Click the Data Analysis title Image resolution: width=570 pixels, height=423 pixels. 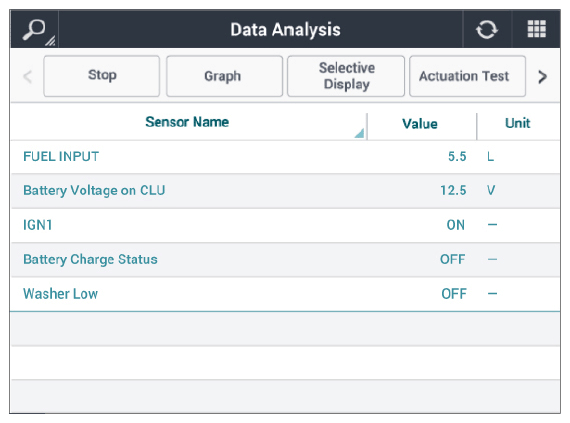[285, 30]
